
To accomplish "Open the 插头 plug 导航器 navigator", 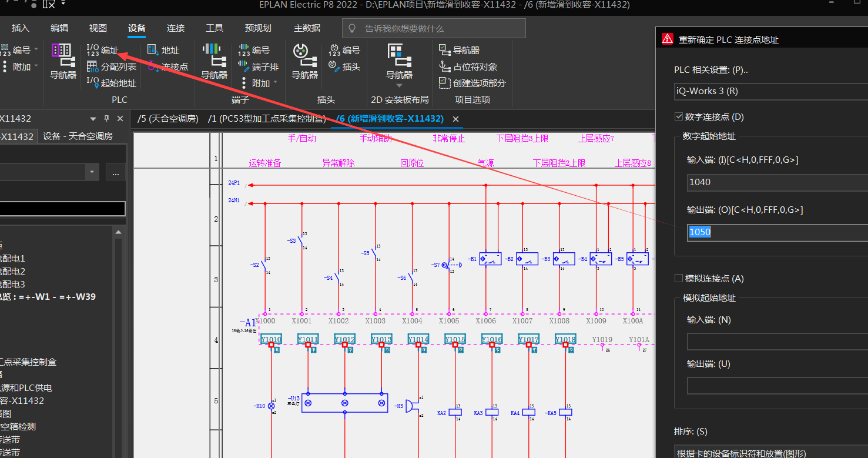I will [304, 61].
